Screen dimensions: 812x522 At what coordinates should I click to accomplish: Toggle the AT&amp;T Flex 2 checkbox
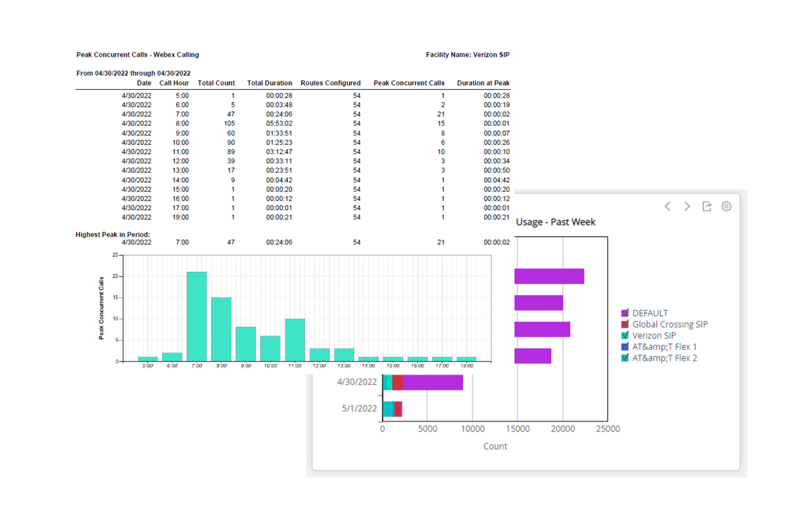pos(625,358)
